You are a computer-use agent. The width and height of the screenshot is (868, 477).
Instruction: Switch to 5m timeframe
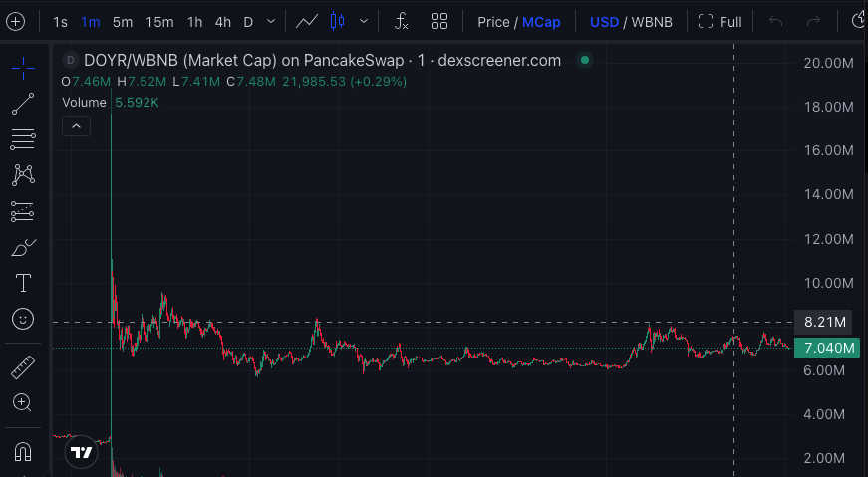coord(123,22)
